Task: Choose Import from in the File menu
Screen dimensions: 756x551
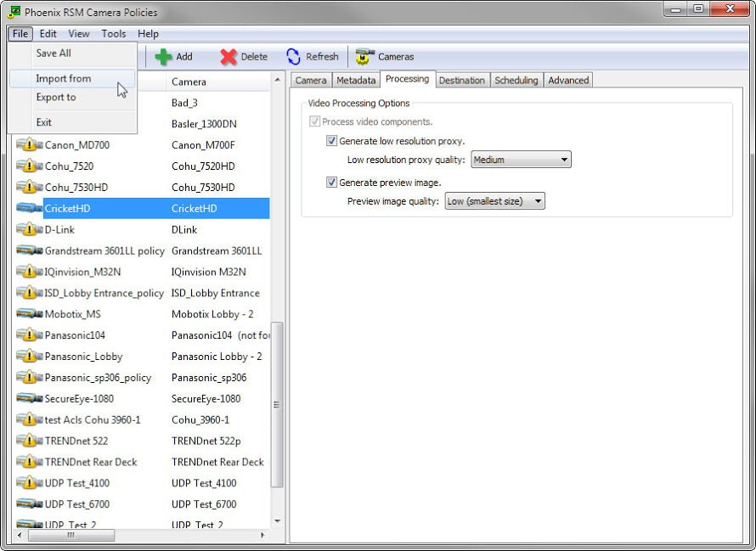Action: (63, 78)
